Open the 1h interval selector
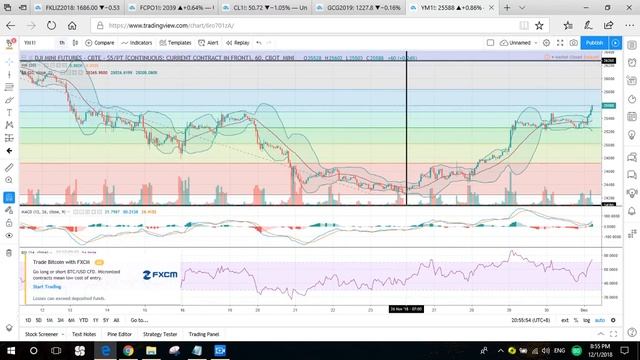This screenshot has width=640, height=360. coord(62,43)
